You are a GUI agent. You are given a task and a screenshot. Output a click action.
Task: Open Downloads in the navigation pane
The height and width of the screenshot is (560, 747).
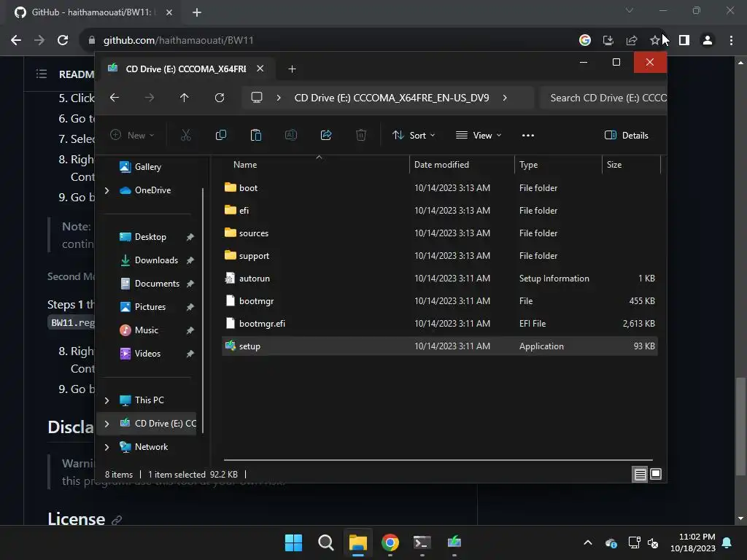point(156,260)
